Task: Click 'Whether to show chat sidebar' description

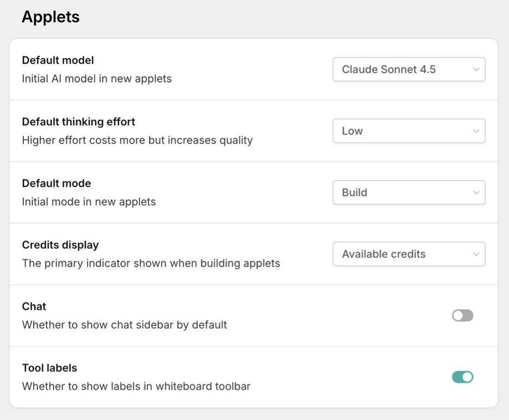Action: [x=124, y=325]
